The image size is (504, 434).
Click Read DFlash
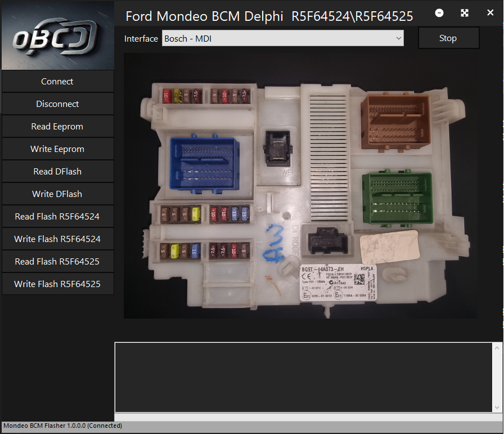(57, 172)
